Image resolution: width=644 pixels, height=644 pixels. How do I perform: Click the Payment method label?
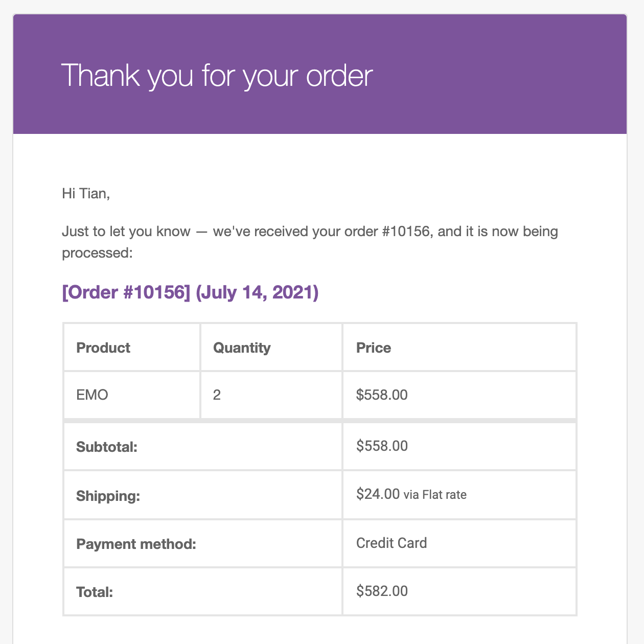click(x=136, y=544)
